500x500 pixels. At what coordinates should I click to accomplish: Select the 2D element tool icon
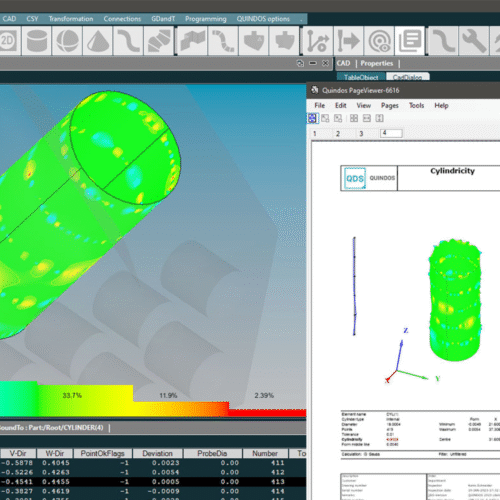[9, 41]
